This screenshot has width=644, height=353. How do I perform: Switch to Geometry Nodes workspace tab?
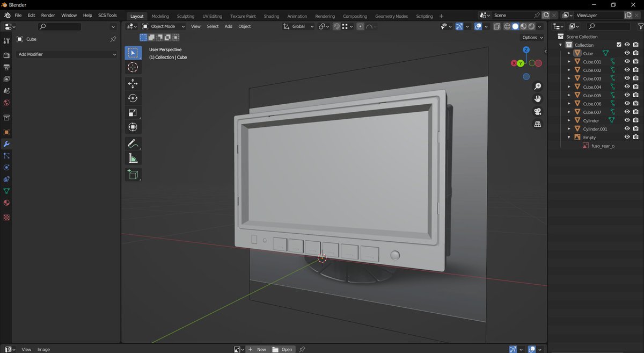click(391, 16)
